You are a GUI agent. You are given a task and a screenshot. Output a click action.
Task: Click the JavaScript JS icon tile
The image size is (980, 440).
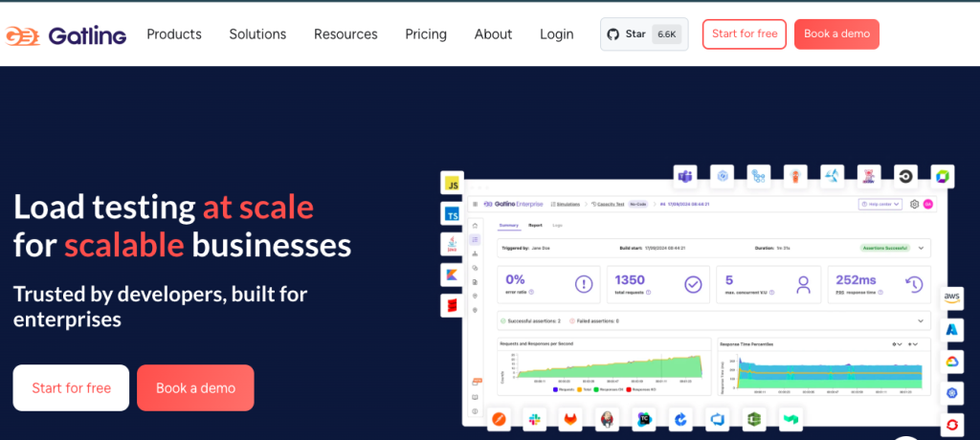click(x=452, y=183)
